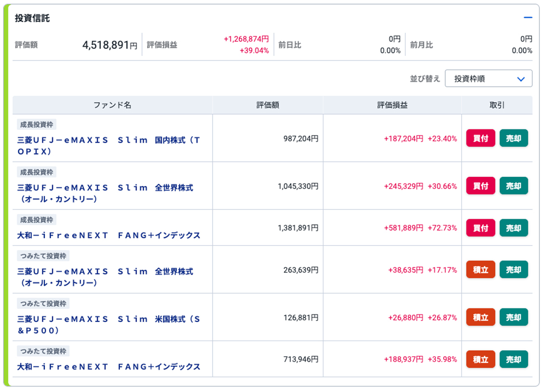
Task: Click gain percentage +26.87%
Action: [442, 317]
